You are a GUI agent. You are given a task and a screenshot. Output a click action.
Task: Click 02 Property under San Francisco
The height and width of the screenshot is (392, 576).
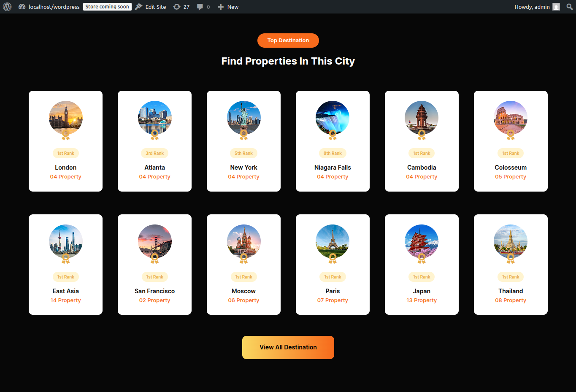[x=155, y=300]
